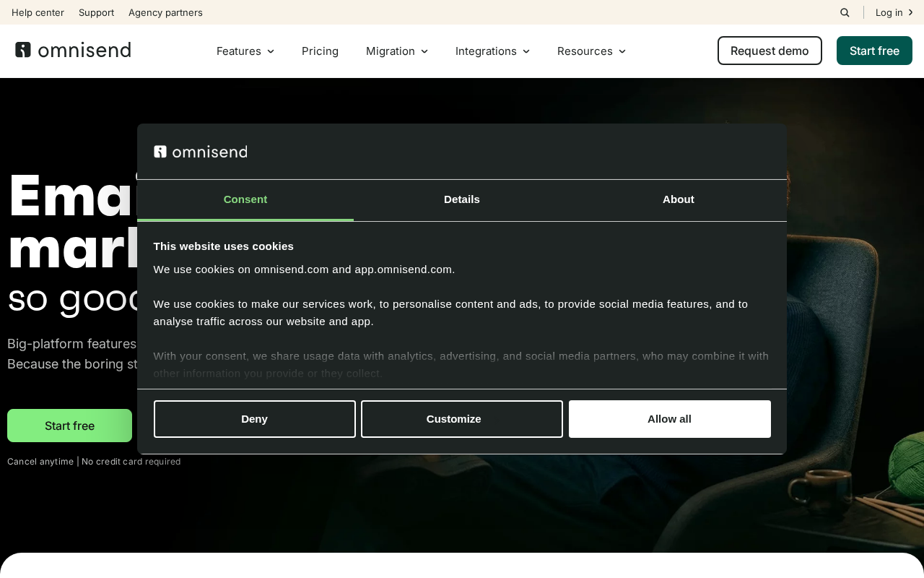Open the Agency partners link

(x=165, y=12)
